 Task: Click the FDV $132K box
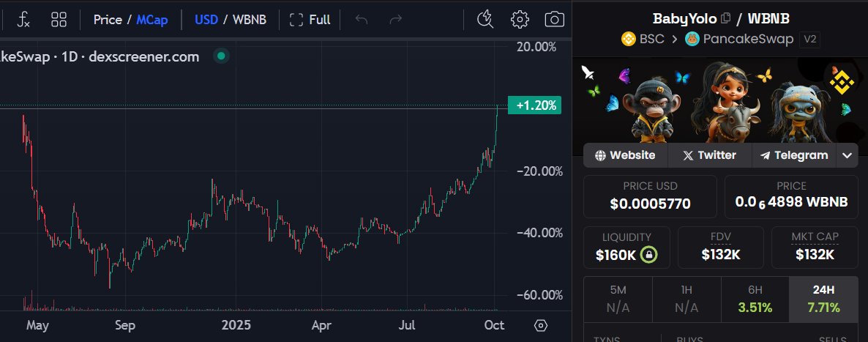pos(721,248)
